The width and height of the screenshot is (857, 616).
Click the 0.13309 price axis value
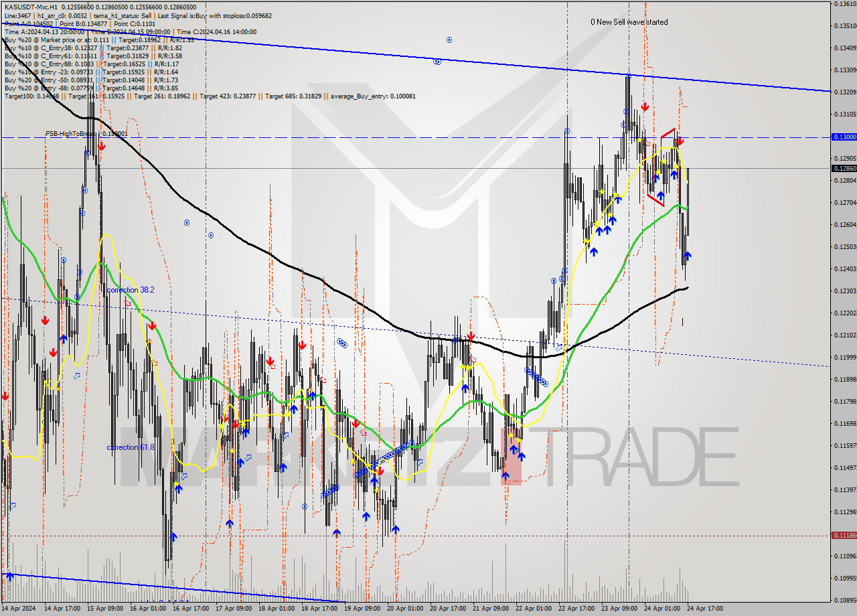coord(846,70)
